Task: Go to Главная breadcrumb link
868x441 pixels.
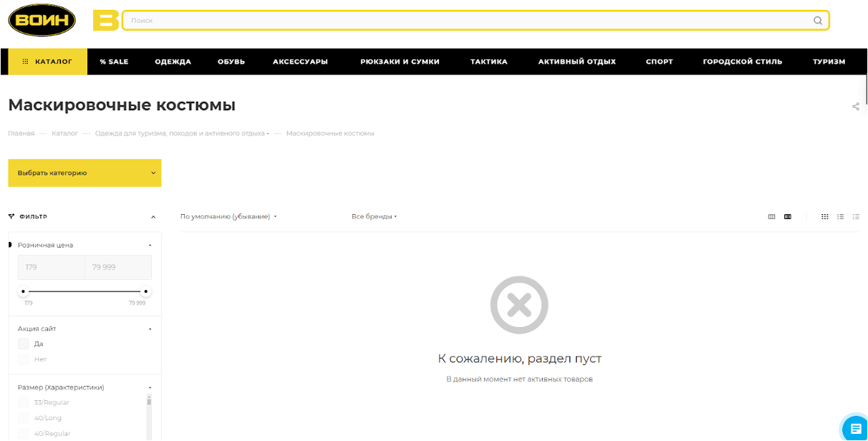Action: pos(21,133)
